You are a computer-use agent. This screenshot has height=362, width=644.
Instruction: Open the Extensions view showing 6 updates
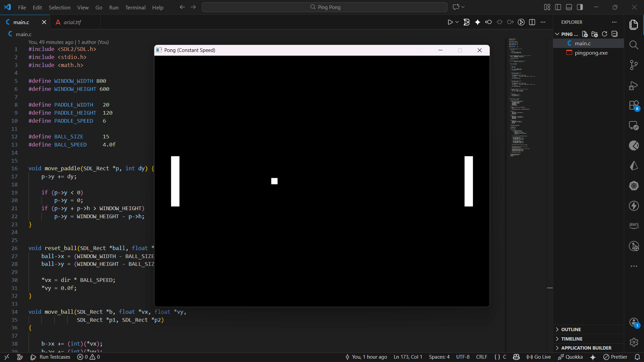[634, 105]
